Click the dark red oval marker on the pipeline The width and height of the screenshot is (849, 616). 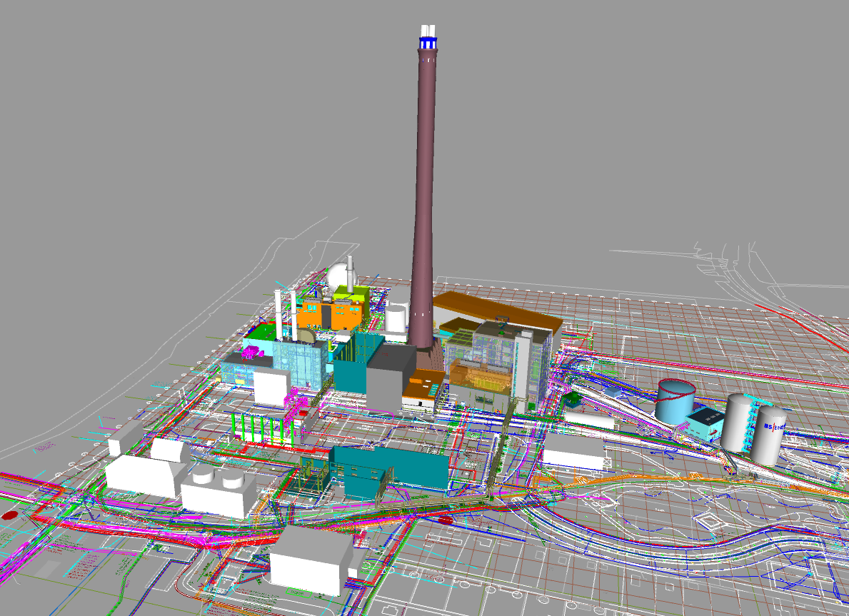[446, 520]
